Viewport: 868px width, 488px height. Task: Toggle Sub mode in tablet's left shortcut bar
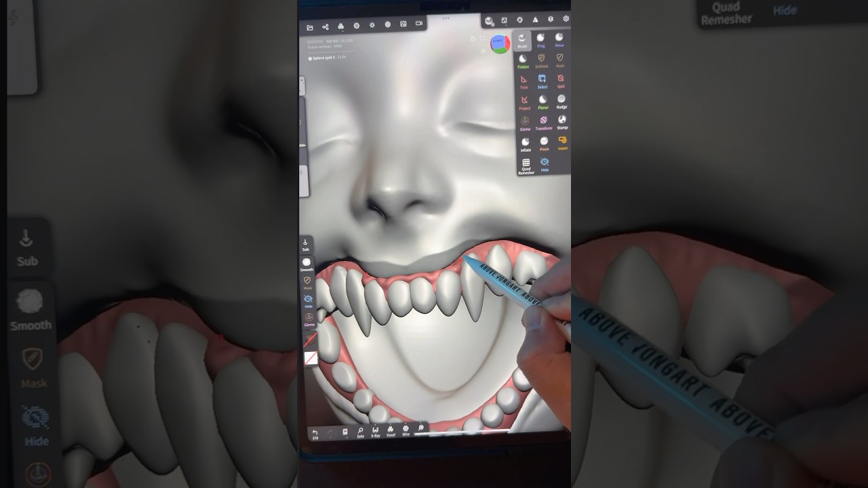tap(305, 245)
